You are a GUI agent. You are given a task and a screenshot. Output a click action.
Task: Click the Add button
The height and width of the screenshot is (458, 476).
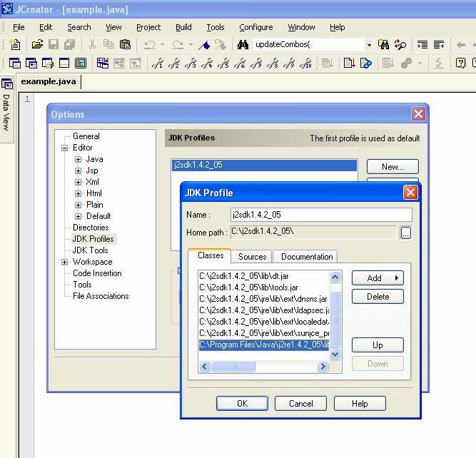[378, 278]
